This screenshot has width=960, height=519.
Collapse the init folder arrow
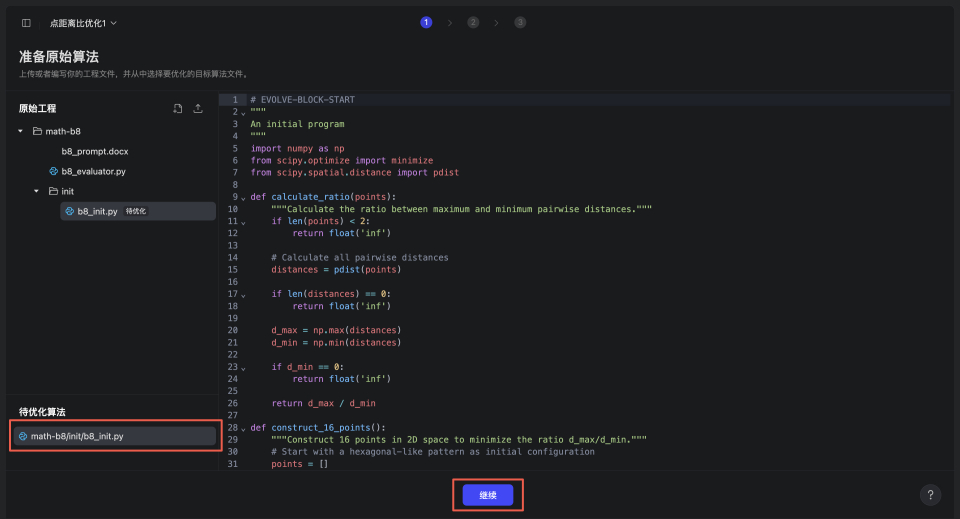click(37, 191)
